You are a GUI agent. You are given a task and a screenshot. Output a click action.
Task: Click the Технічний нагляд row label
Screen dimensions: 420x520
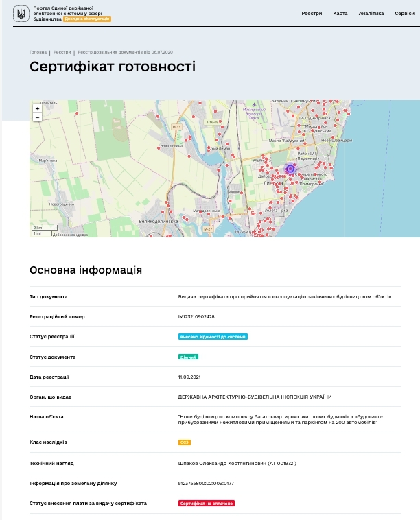coord(51,463)
